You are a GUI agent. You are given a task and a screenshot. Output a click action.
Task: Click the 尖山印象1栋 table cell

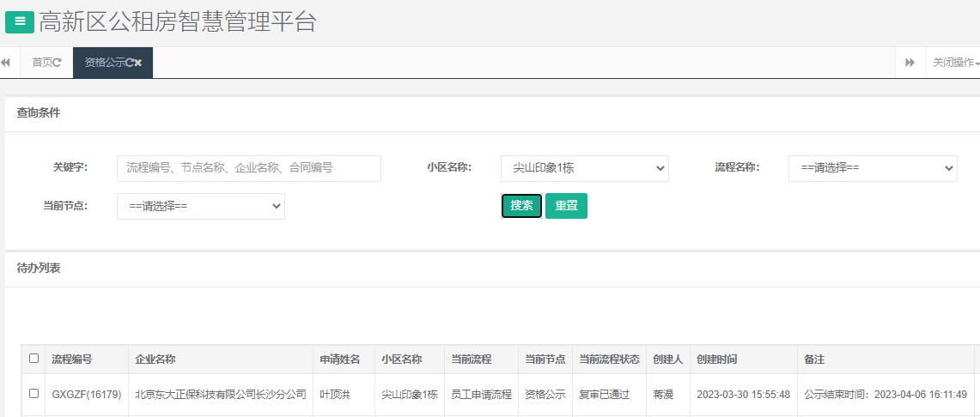[410, 395]
